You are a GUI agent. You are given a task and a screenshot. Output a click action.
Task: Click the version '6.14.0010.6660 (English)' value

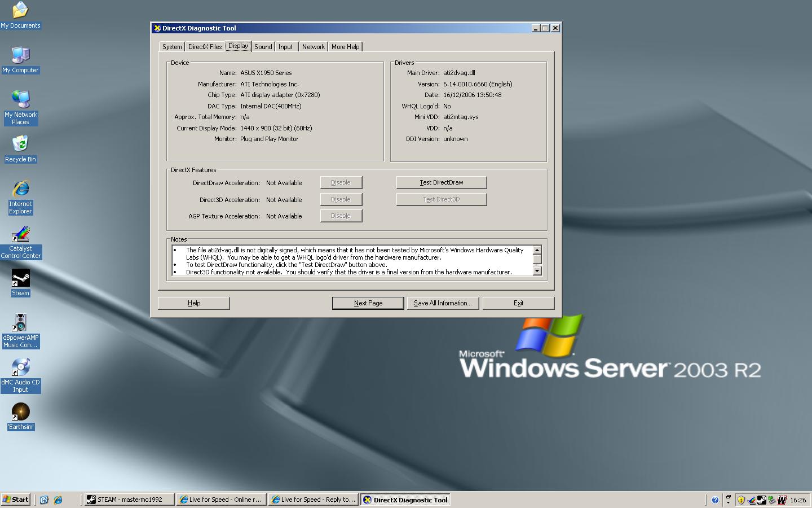[x=478, y=84]
